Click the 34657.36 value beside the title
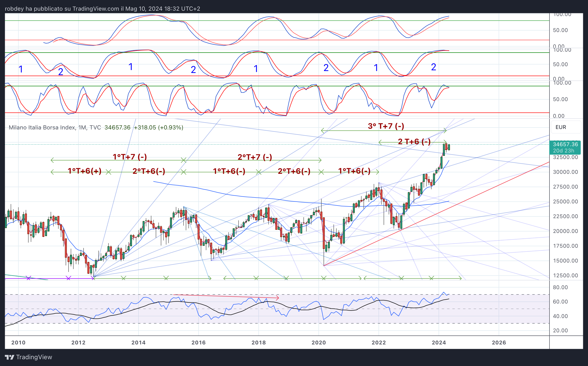This screenshot has height=366, width=588. tap(117, 127)
